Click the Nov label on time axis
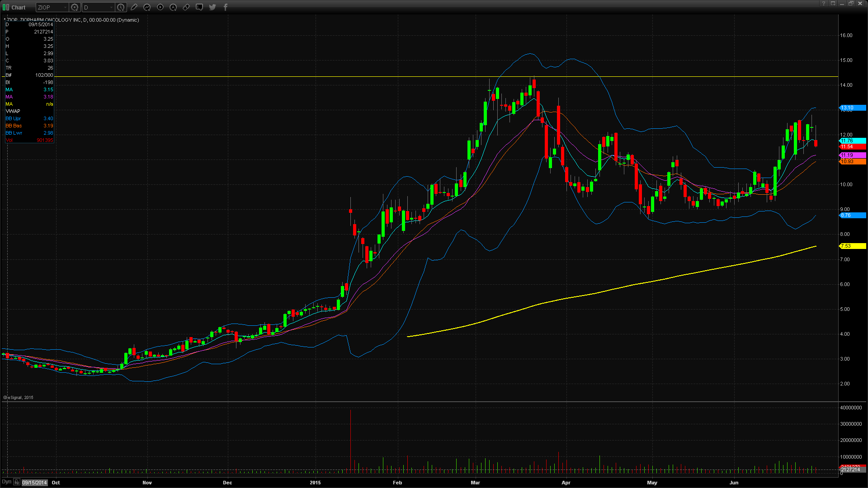The image size is (868, 488). 147,483
